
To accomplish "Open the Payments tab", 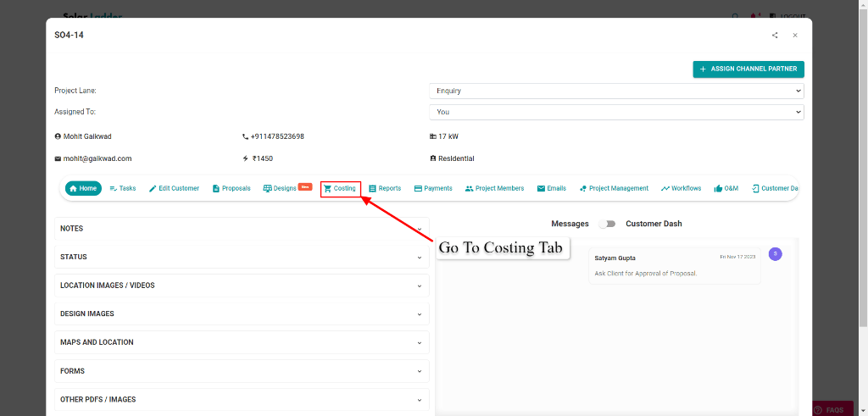I will (x=433, y=188).
